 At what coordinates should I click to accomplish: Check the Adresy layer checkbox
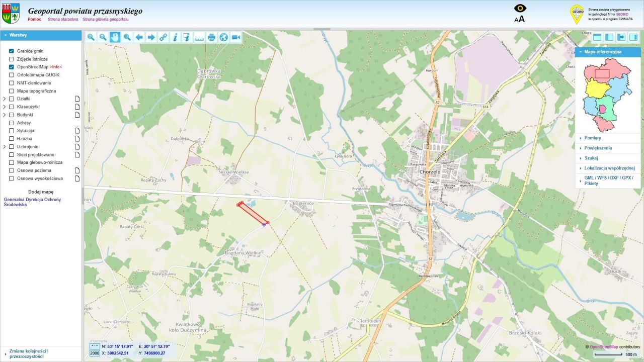click(12, 123)
